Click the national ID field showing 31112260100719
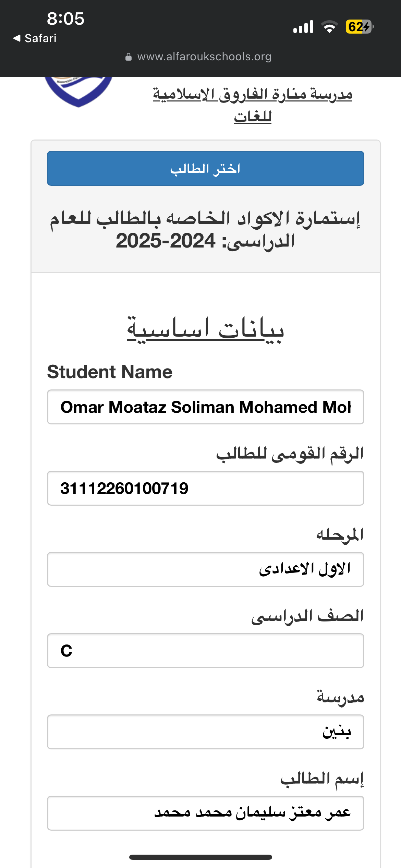The height and width of the screenshot is (868, 401). coord(205,488)
